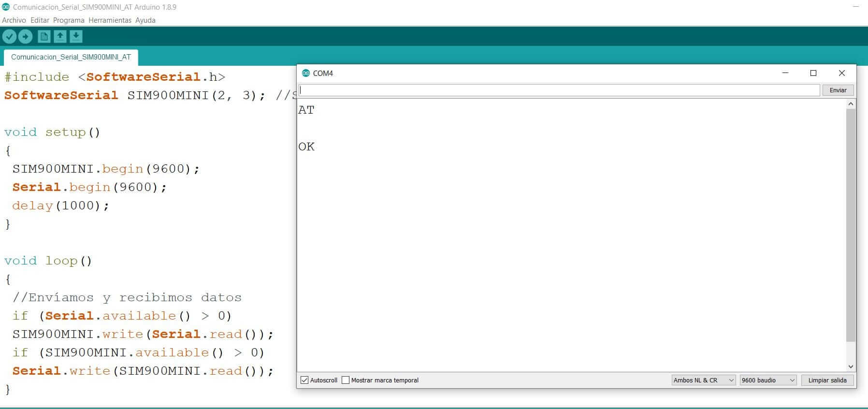Viewport: 868px width, 409px height.
Task: Open the Programa menu
Action: point(69,20)
